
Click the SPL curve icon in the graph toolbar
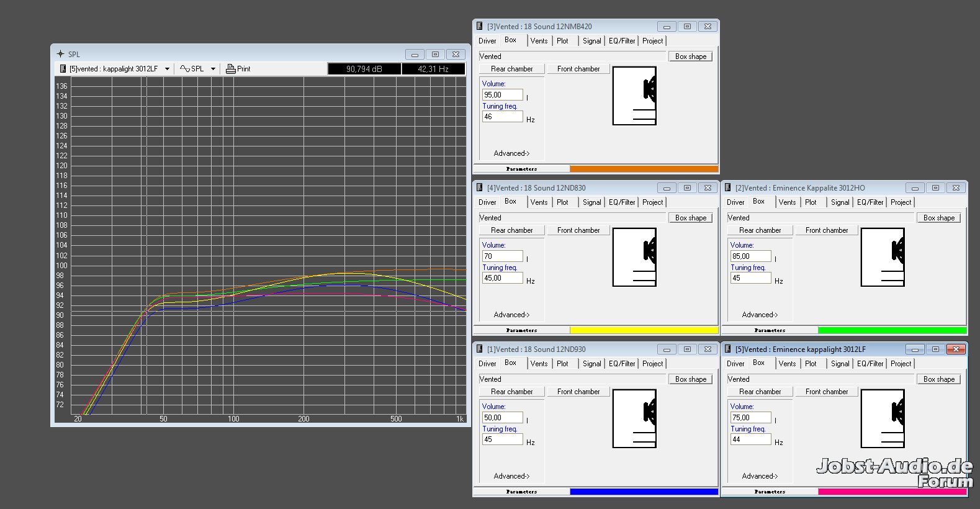coord(184,69)
